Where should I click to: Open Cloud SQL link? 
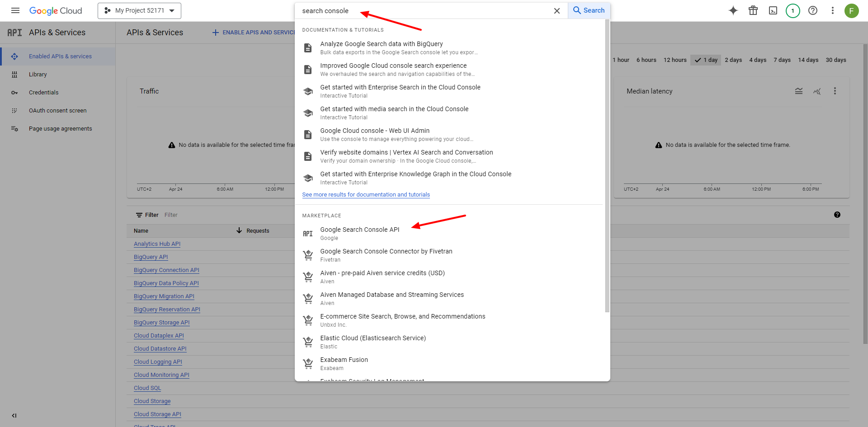tap(147, 388)
